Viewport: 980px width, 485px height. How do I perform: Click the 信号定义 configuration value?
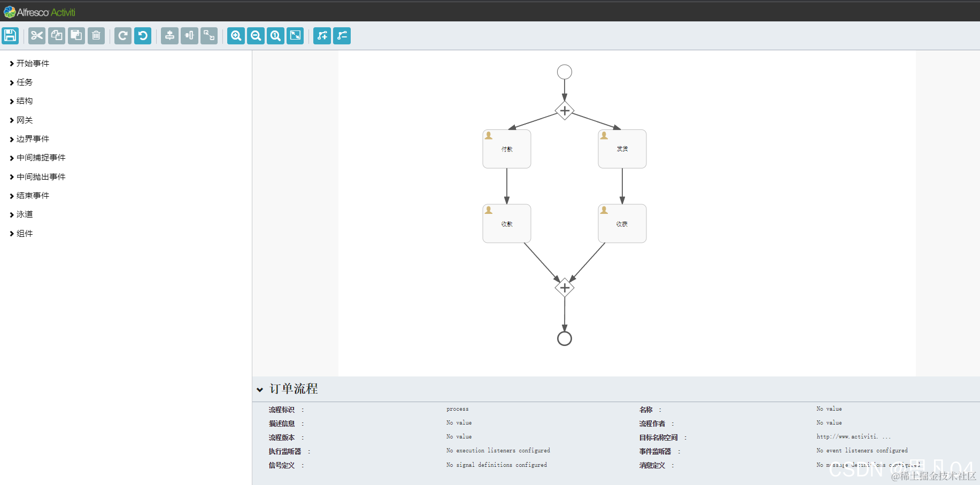(496, 465)
